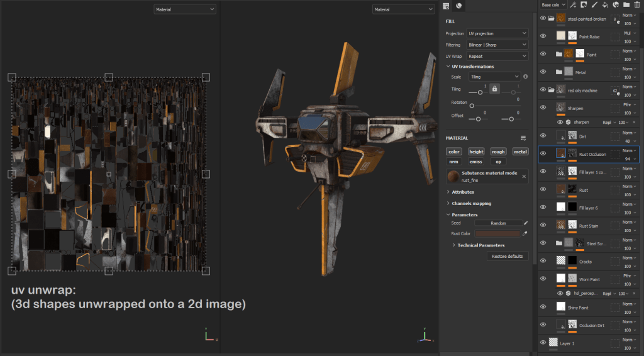644x356 pixels.
Task: Click the Restore defaults button
Action: (508, 256)
